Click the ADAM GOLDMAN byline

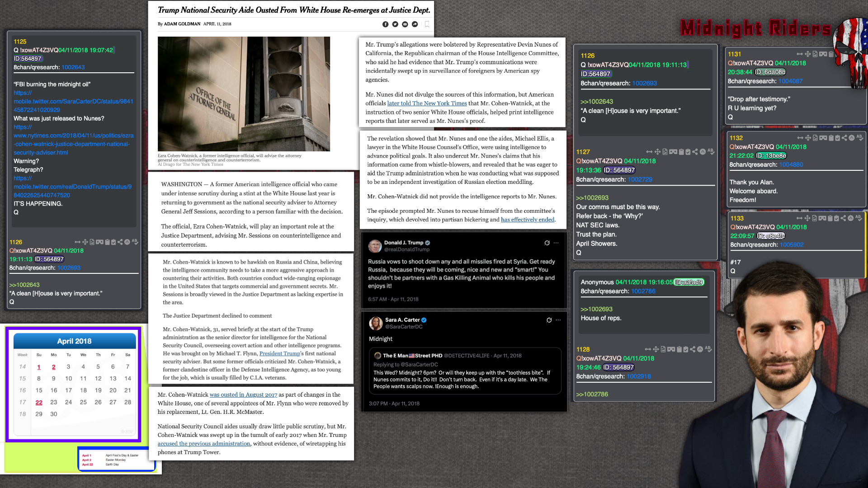click(182, 24)
